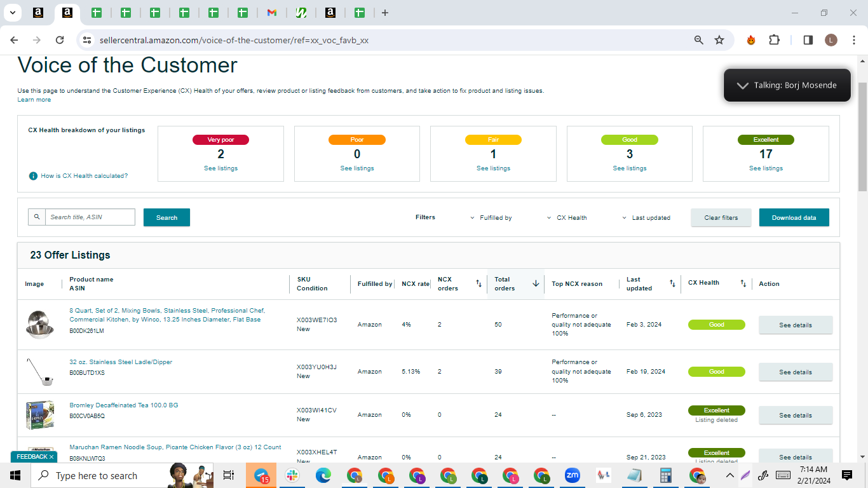This screenshot has height=488, width=868.
Task: Open the Chrome three-dot menu
Action: coord(853,40)
